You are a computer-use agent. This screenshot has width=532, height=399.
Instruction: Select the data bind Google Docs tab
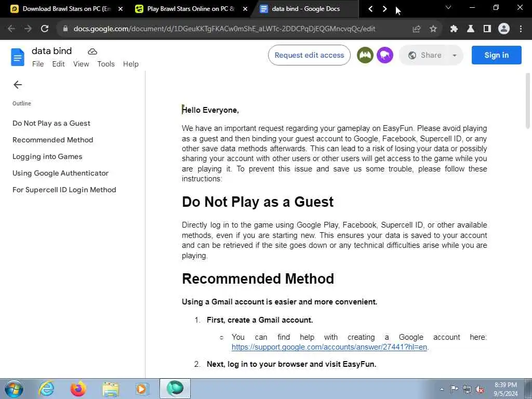305,9
